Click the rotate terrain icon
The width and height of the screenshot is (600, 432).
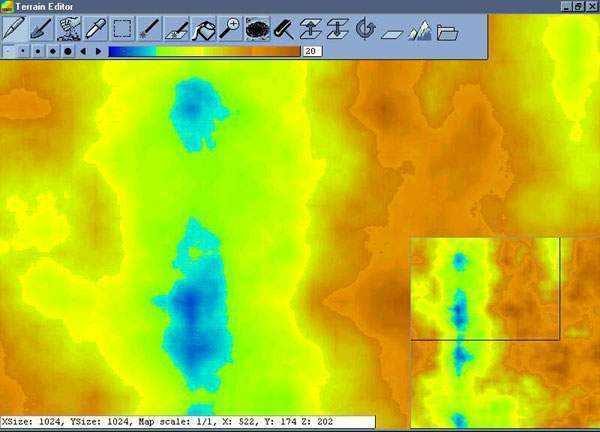pos(365,28)
